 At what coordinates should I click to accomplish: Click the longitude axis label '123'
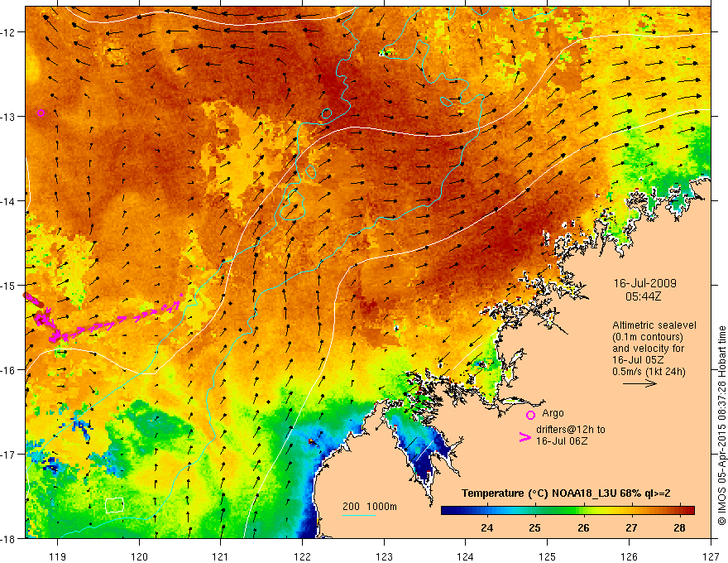(x=384, y=556)
